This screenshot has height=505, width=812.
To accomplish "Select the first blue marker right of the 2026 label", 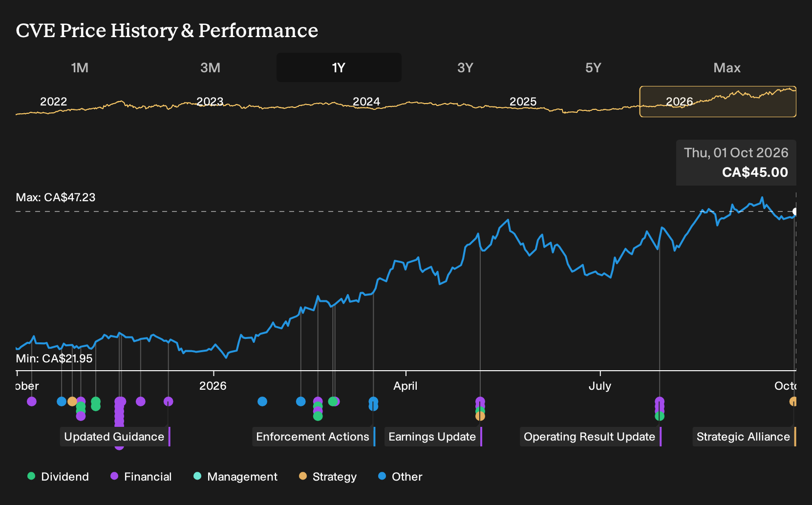I will (262, 401).
